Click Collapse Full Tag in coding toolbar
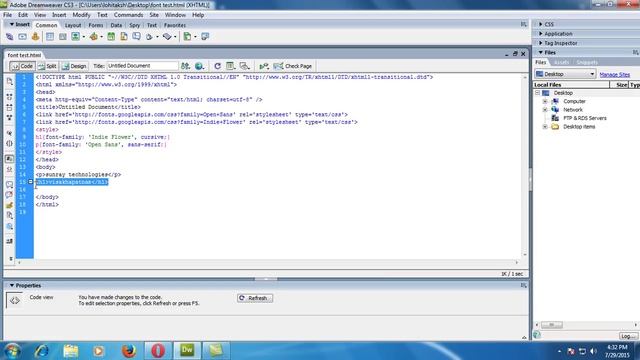Screen dimensions: 640x360 pyautogui.click(x=10, y=97)
